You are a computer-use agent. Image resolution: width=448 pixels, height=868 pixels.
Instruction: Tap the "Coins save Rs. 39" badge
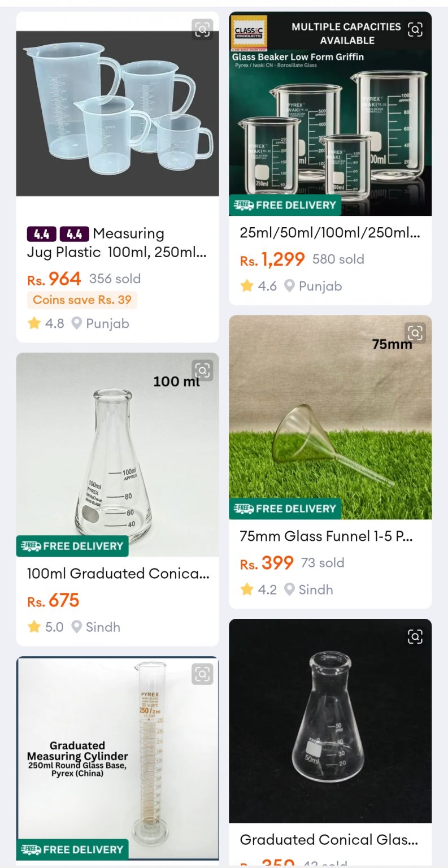point(82,300)
